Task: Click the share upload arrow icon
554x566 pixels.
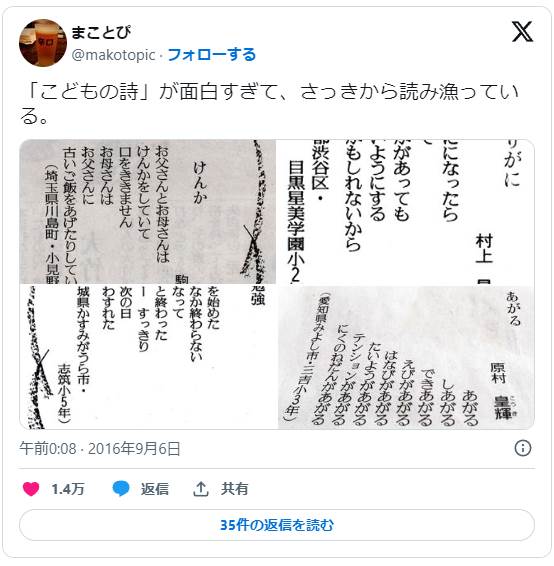Action: tap(201, 489)
